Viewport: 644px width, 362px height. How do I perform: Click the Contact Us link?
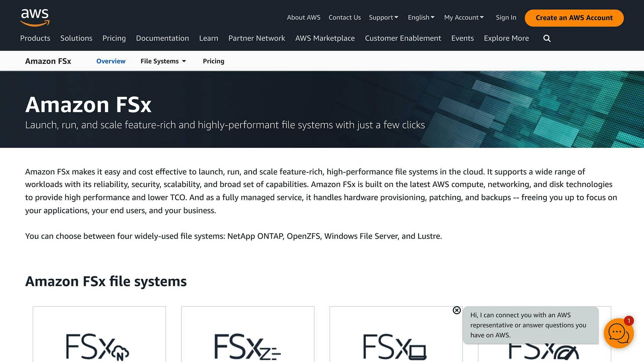[x=344, y=17]
